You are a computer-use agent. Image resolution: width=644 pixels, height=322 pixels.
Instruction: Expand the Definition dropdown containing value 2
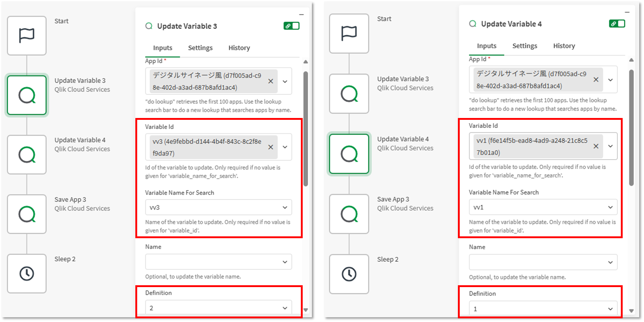(x=285, y=308)
